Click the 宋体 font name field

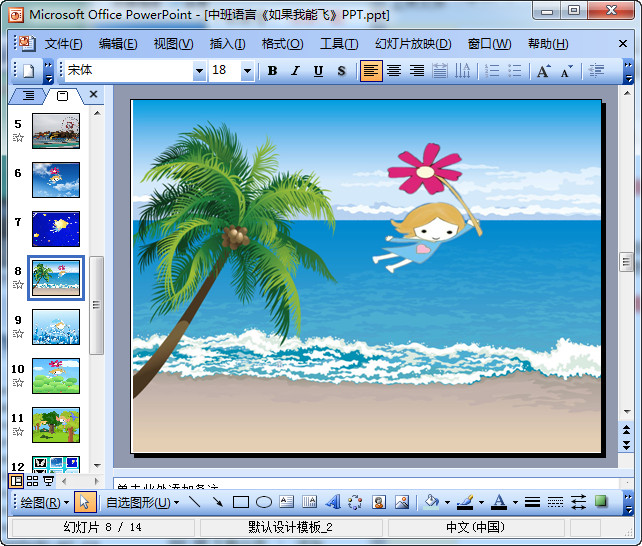pyautogui.click(x=129, y=71)
